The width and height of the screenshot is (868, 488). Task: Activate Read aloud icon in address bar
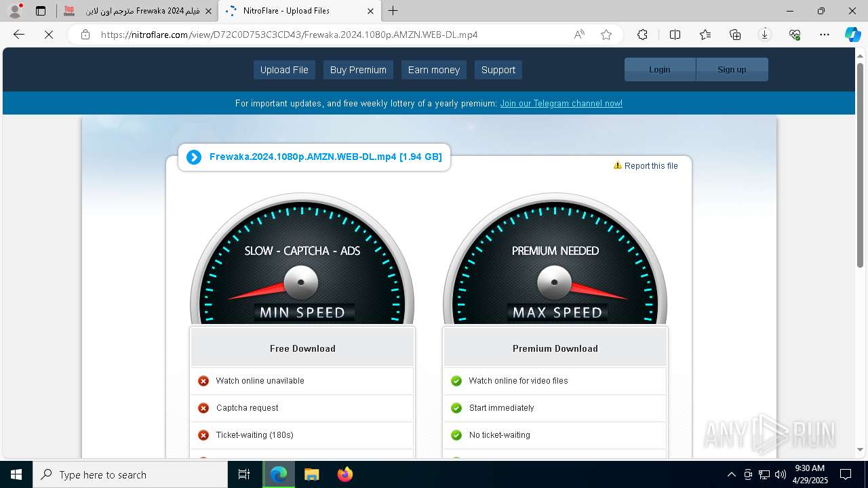579,35
